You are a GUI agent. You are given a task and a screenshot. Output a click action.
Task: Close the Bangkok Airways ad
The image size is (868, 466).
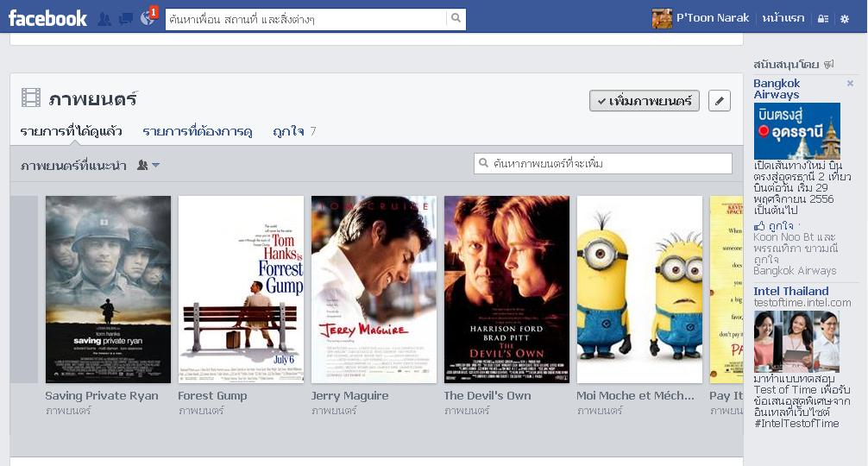tap(850, 83)
